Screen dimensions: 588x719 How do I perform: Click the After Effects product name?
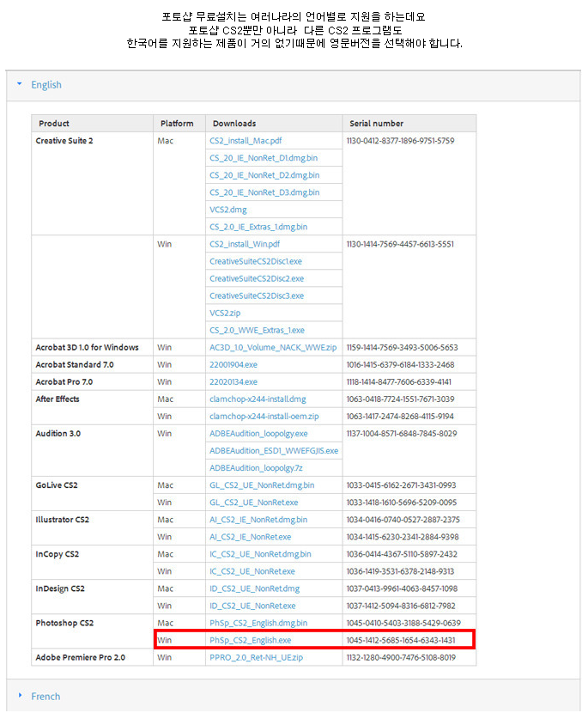58,399
